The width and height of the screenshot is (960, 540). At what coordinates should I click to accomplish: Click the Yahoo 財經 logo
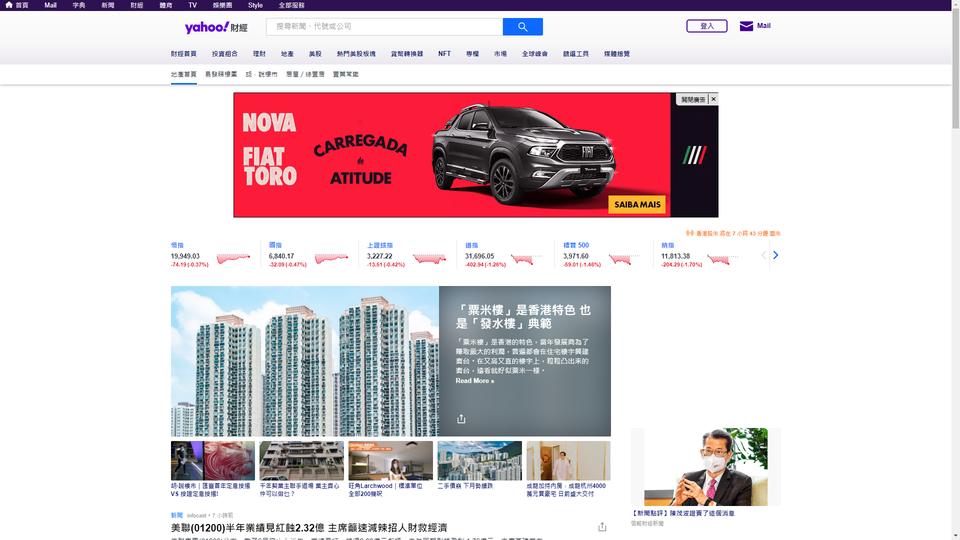pyautogui.click(x=216, y=27)
